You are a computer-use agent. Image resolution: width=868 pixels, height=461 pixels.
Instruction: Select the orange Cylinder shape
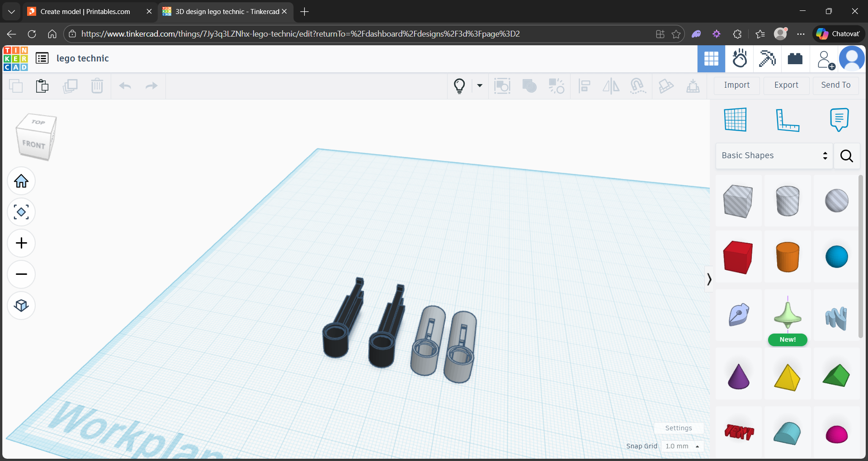tap(788, 257)
